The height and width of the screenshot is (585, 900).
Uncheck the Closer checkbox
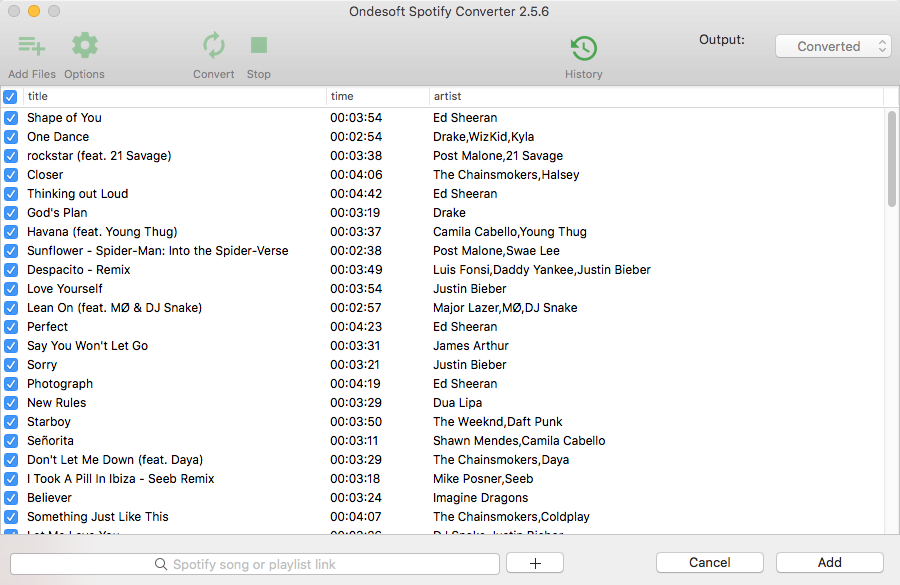coord(11,175)
